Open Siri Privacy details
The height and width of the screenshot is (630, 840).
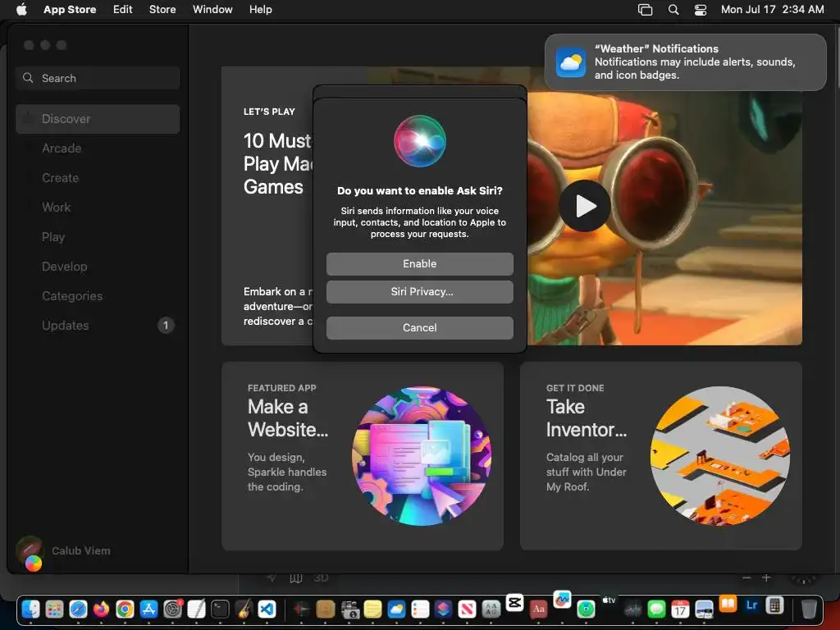[x=419, y=291]
